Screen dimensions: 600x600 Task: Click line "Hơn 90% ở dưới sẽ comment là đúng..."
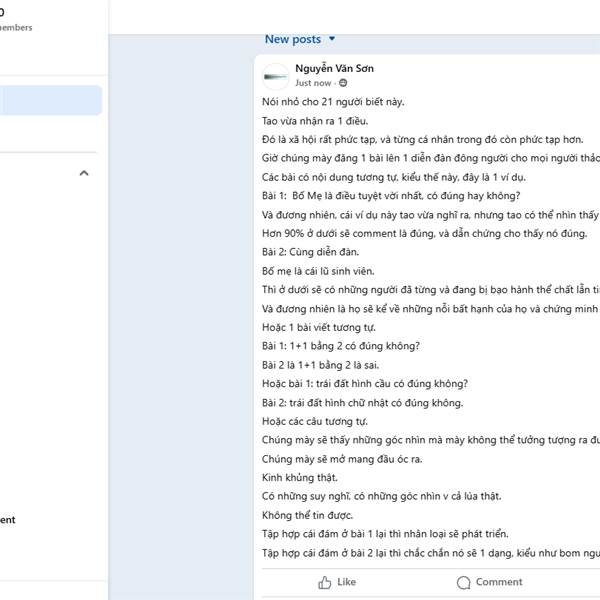pos(424,234)
